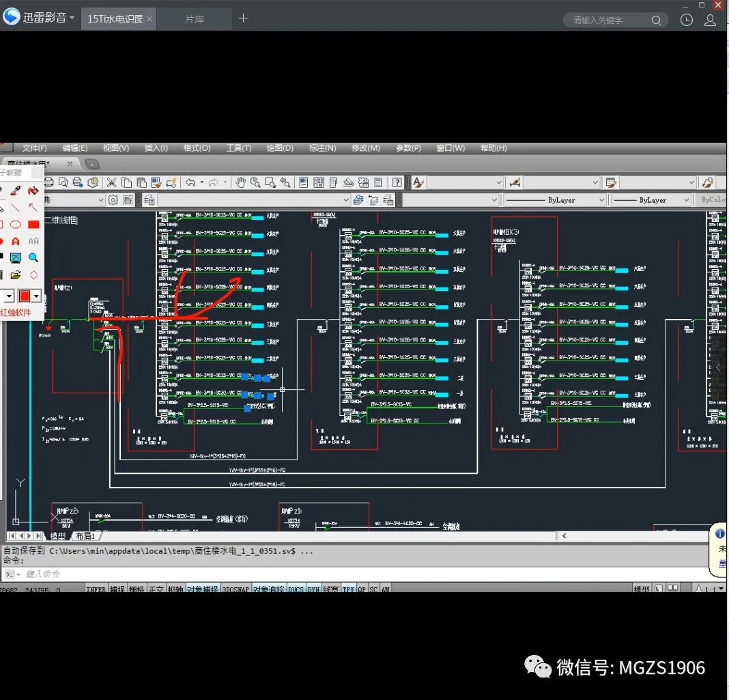Click the Undo arrow icon
The height and width of the screenshot is (700, 729).
[190, 182]
